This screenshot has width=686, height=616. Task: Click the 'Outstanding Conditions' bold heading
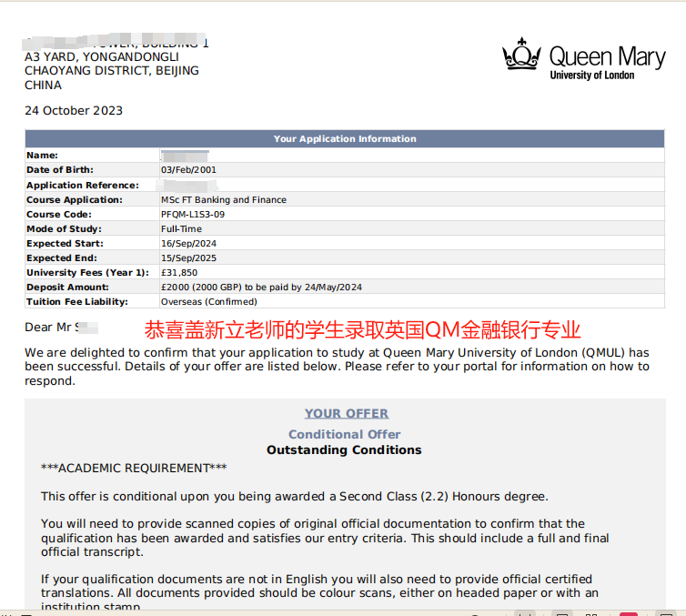tap(344, 449)
